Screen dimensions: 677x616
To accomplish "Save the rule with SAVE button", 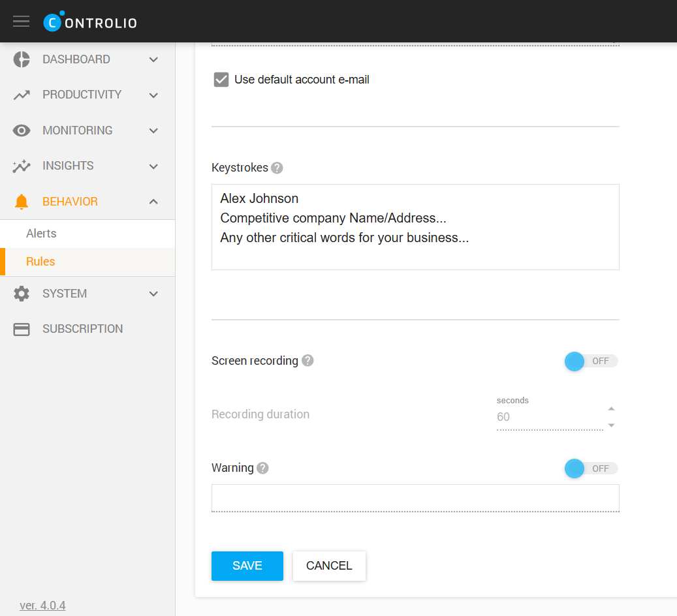I will [247, 566].
